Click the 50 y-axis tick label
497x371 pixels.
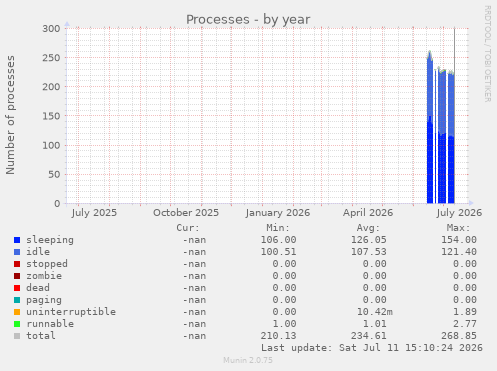pos(54,175)
